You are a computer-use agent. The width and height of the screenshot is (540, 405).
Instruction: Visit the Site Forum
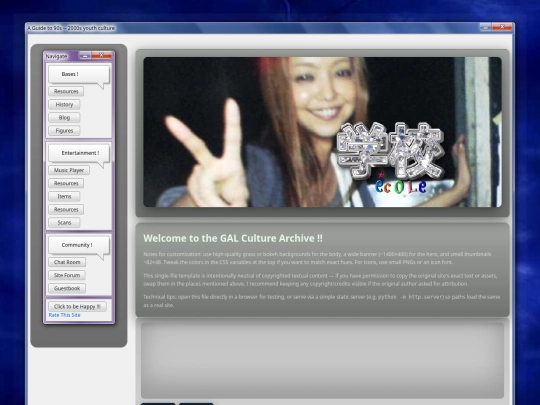tap(67, 275)
